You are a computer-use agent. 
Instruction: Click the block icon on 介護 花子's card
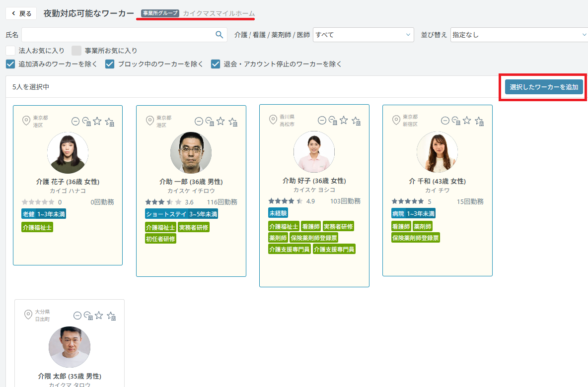click(75, 122)
